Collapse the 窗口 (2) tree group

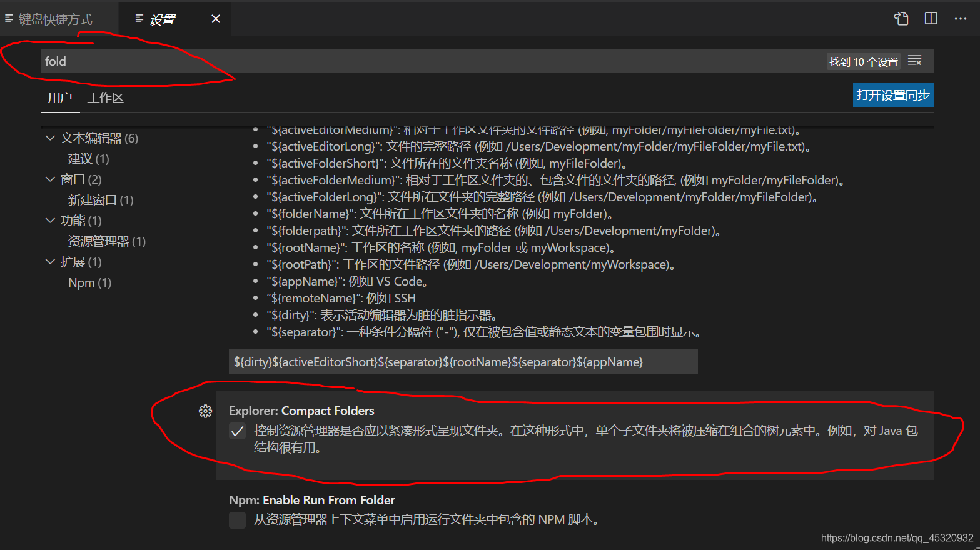click(x=51, y=179)
